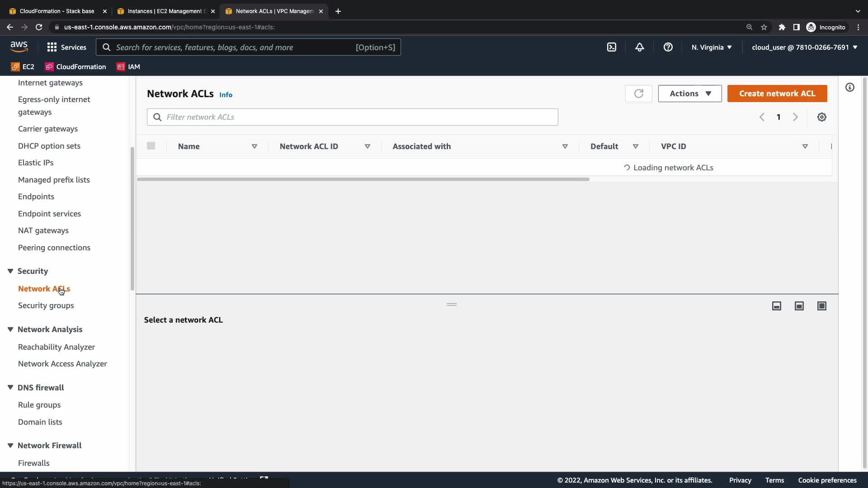Click Create network ACL button
The height and width of the screenshot is (488, 868).
(x=777, y=94)
